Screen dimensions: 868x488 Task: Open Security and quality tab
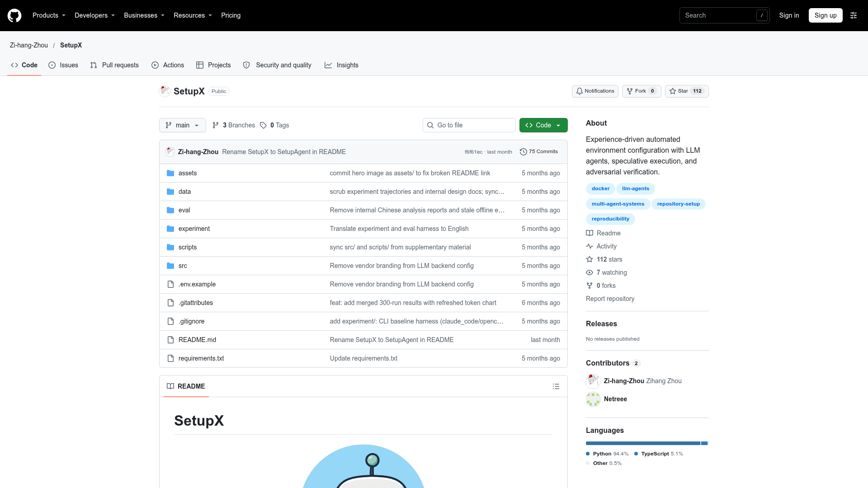click(277, 65)
